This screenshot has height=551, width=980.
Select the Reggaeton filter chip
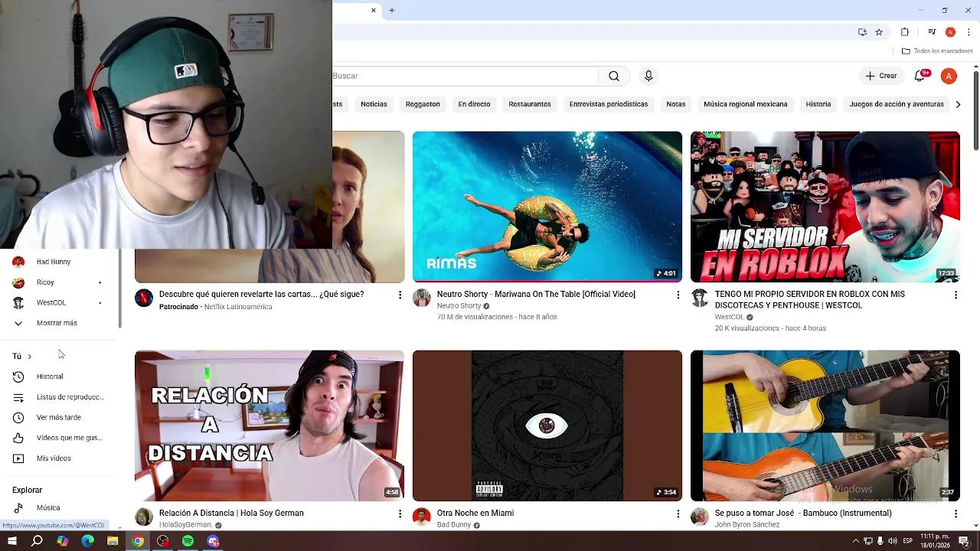coord(423,104)
